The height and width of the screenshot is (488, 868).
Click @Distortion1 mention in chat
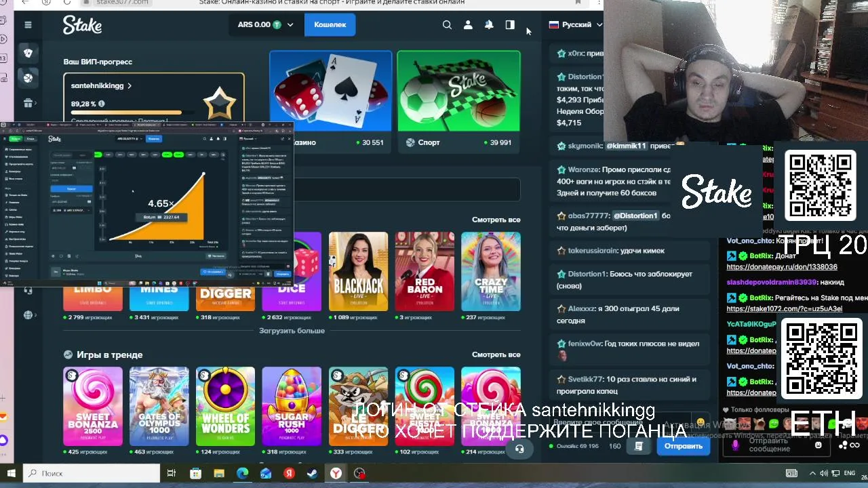coord(635,216)
